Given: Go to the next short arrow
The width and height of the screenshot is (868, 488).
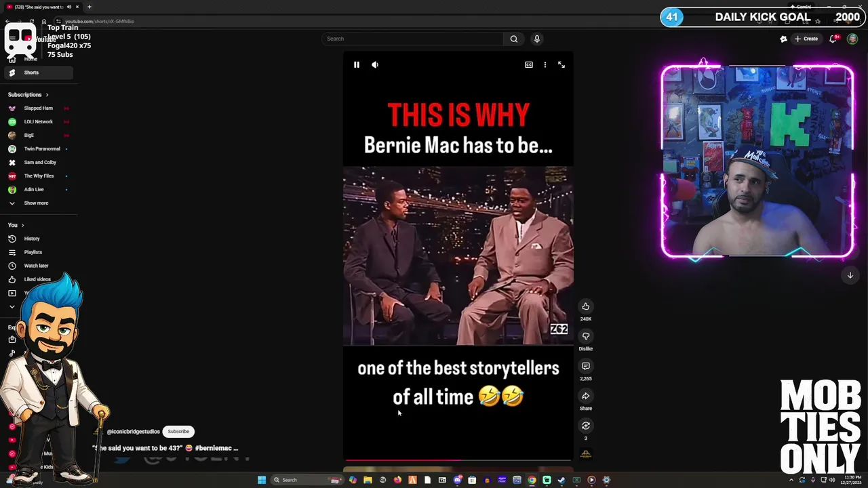Looking at the screenshot, I should coord(850,275).
